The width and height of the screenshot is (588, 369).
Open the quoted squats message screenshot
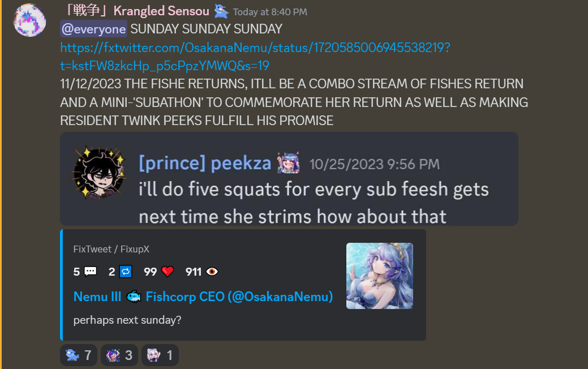[x=289, y=179]
